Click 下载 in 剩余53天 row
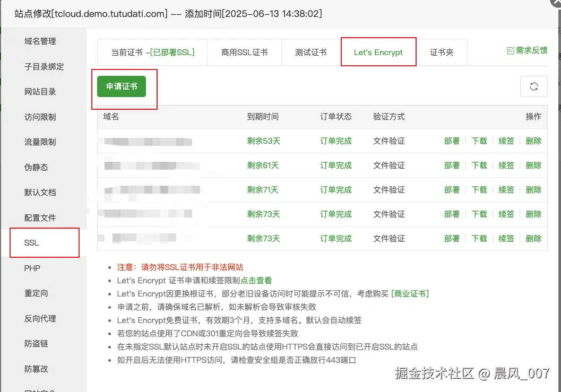 click(479, 141)
